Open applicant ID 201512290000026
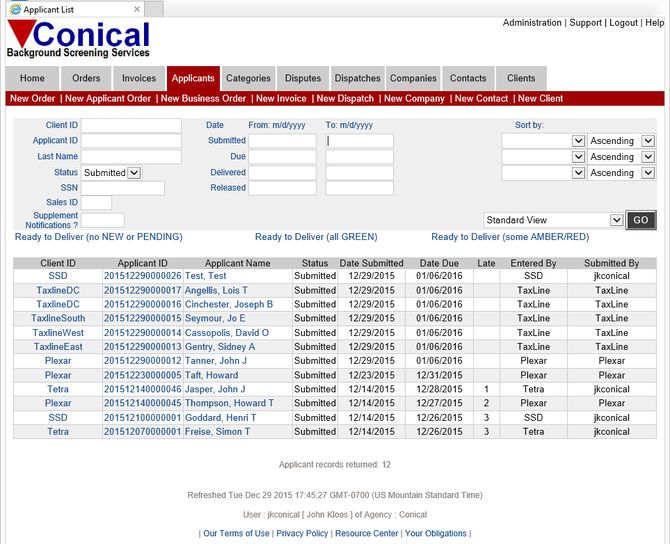 [142, 276]
